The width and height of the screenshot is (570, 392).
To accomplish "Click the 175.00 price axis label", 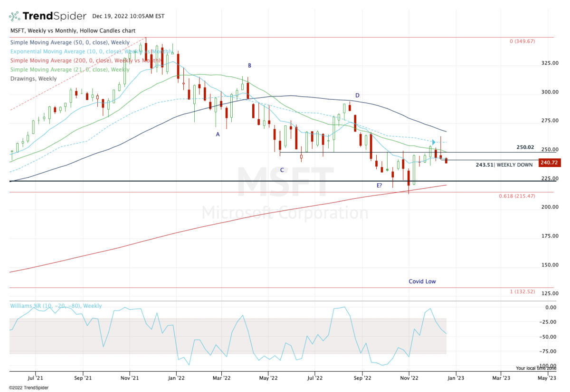I will point(550,236).
